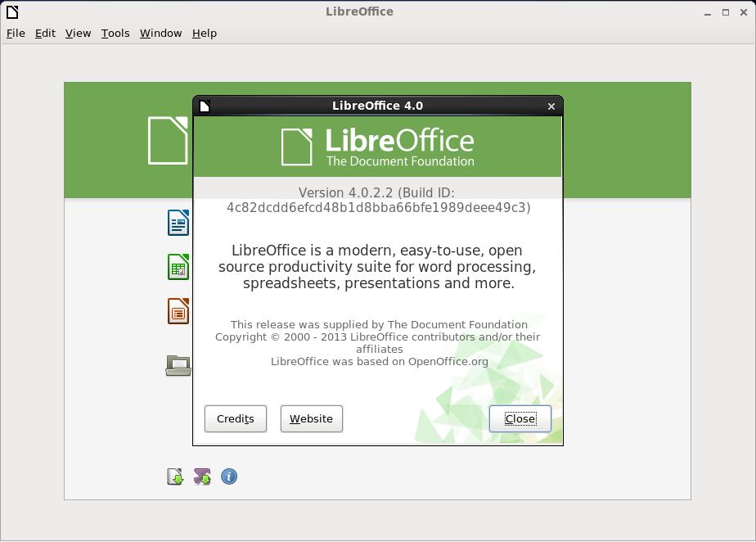Maximize the main LibreOffice window
Viewport: 756px width, 542px height.
point(726,12)
